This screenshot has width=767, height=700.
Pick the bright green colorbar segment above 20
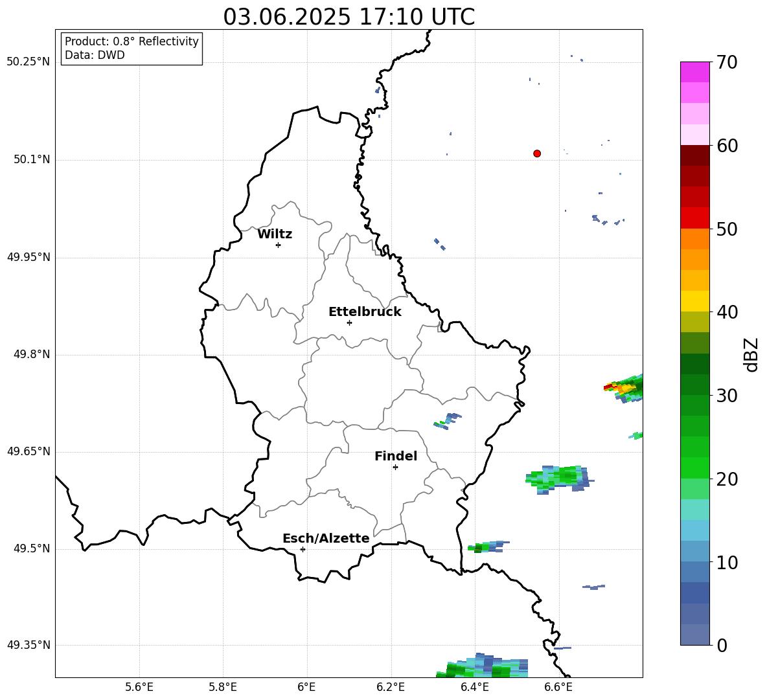(694, 468)
